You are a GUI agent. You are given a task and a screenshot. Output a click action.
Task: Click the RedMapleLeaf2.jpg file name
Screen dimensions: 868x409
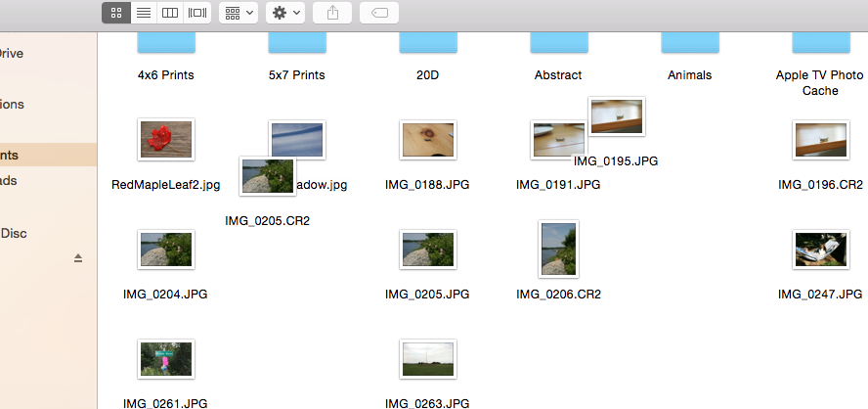tap(166, 185)
